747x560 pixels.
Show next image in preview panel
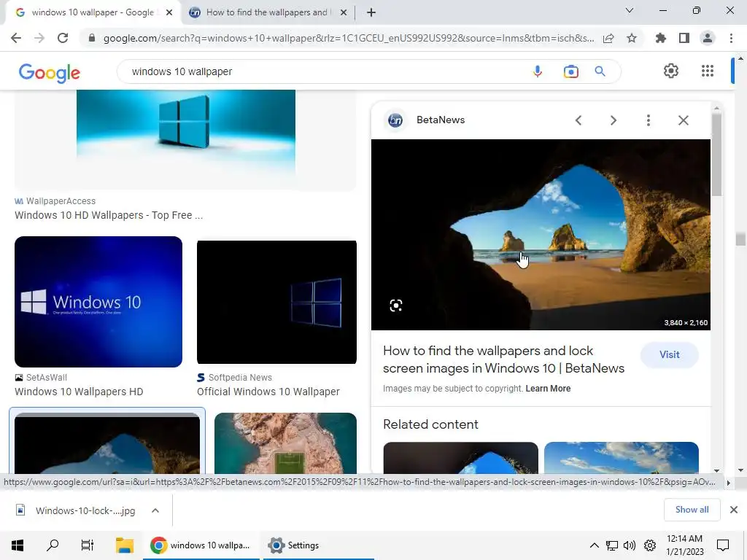click(x=613, y=120)
